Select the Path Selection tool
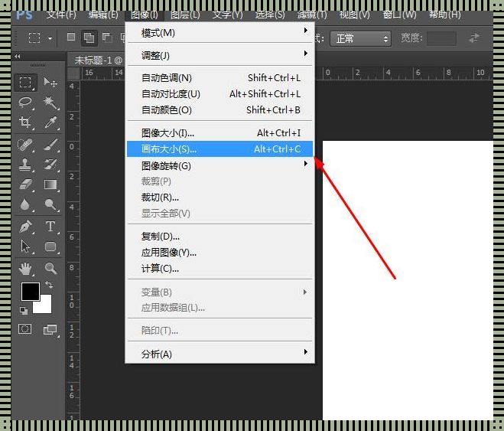 click(x=25, y=247)
